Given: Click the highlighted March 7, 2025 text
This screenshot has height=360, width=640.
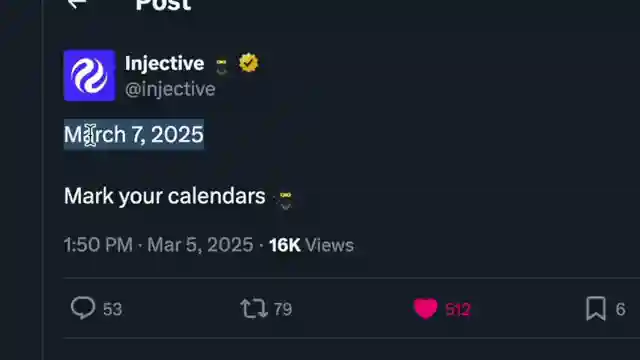Looking at the screenshot, I should point(134,134).
